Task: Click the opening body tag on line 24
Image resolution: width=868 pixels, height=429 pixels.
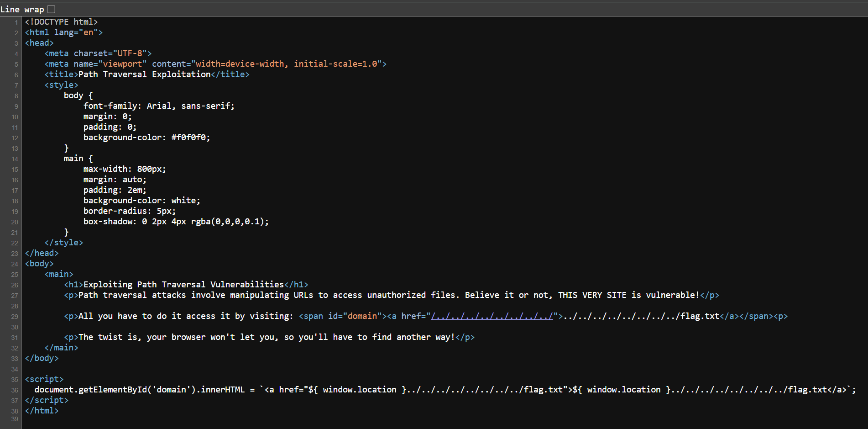Action: (x=39, y=264)
